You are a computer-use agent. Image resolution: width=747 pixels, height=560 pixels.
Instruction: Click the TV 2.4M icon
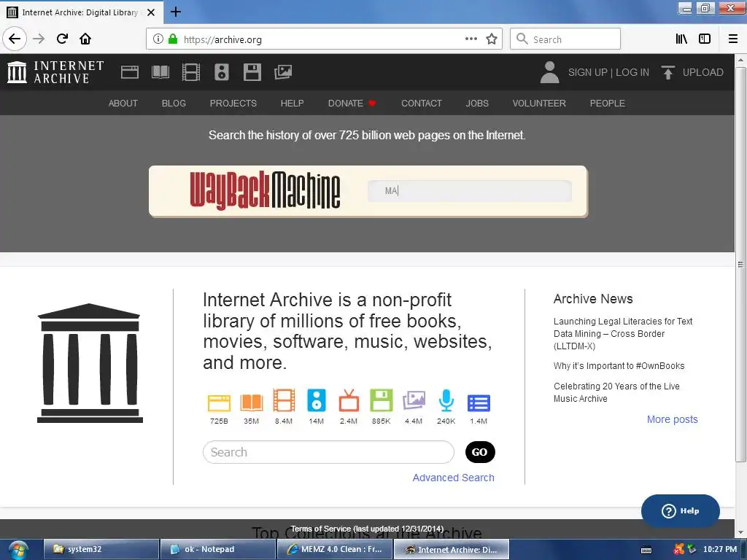click(349, 400)
